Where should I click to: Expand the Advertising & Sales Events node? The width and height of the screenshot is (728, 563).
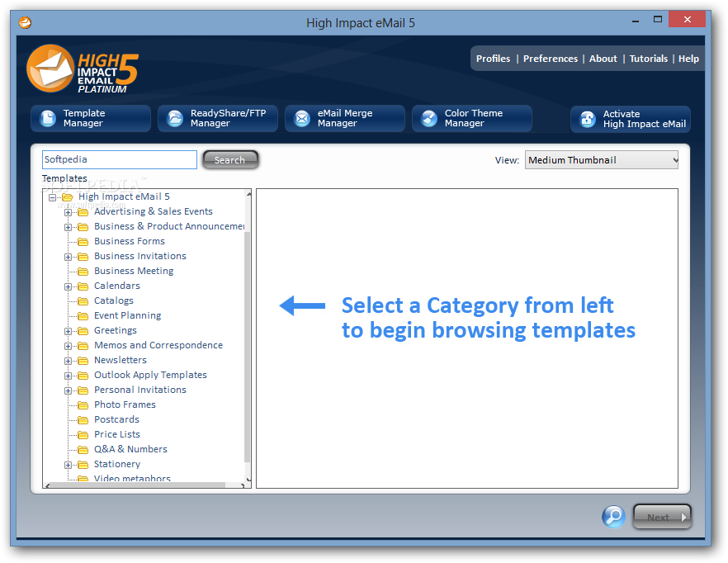click(68, 212)
